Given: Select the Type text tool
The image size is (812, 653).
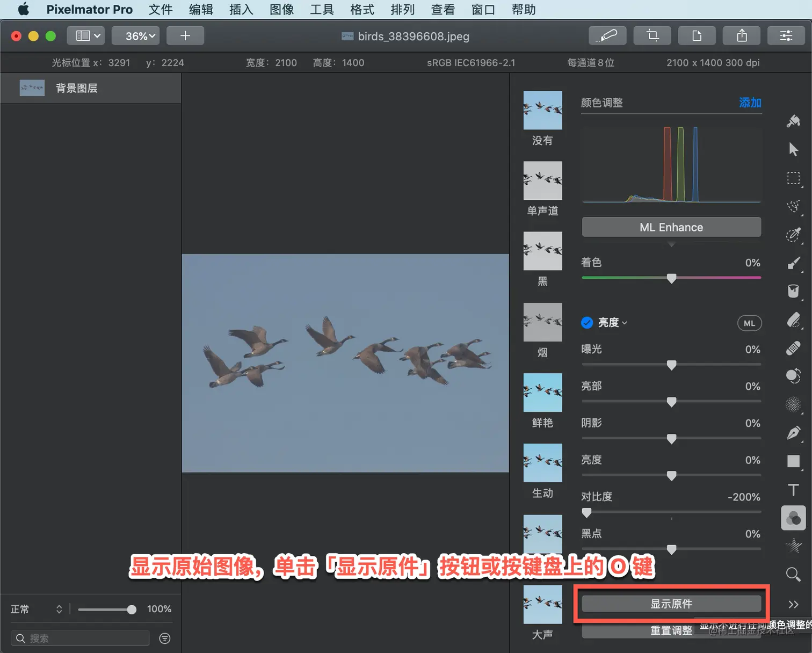Looking at the screenshot, I should pos(793,490).
